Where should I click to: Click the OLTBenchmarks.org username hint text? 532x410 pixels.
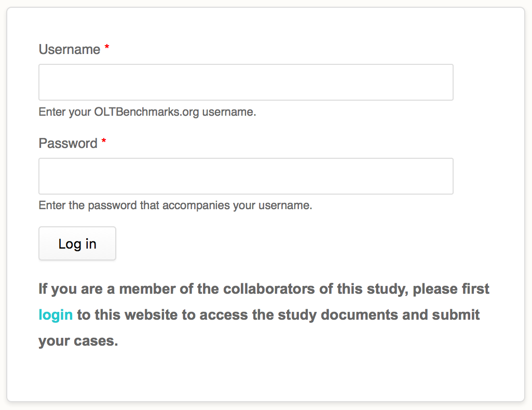(x=147, y=112)
